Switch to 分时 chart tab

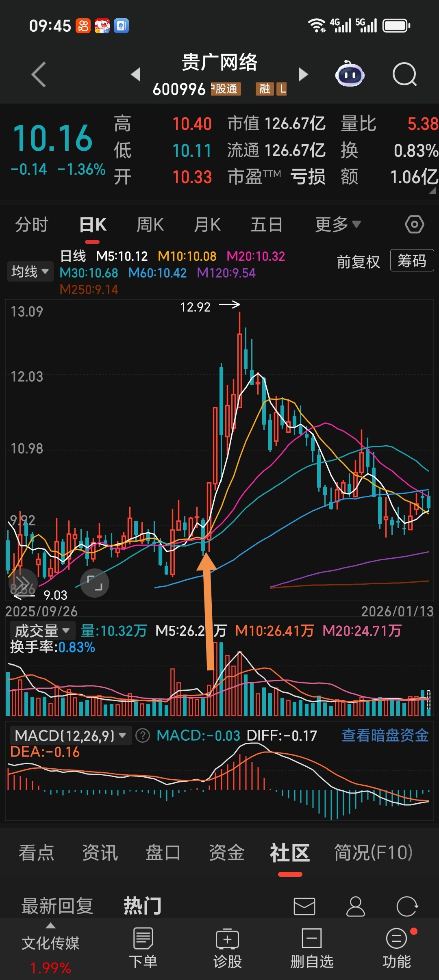[32, 224]
